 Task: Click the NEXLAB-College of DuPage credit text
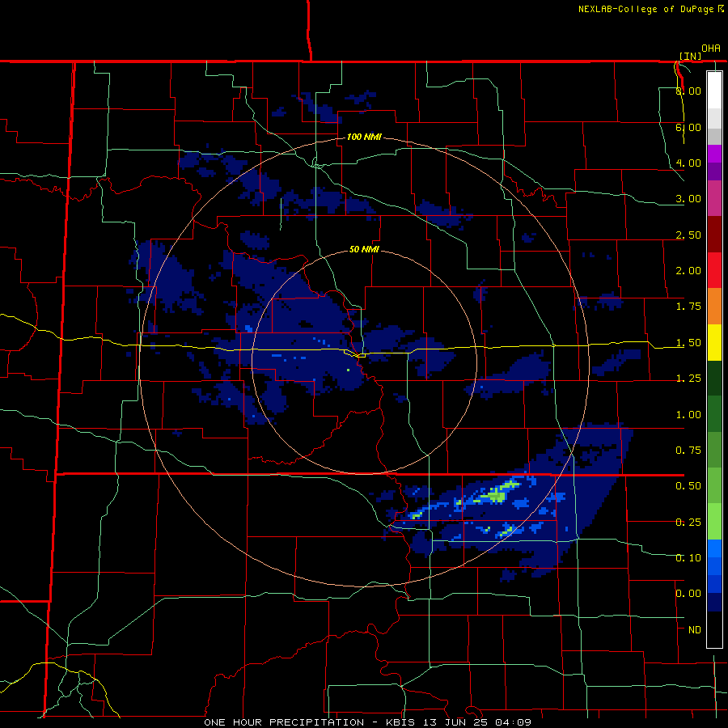click(x=651, y=9)
